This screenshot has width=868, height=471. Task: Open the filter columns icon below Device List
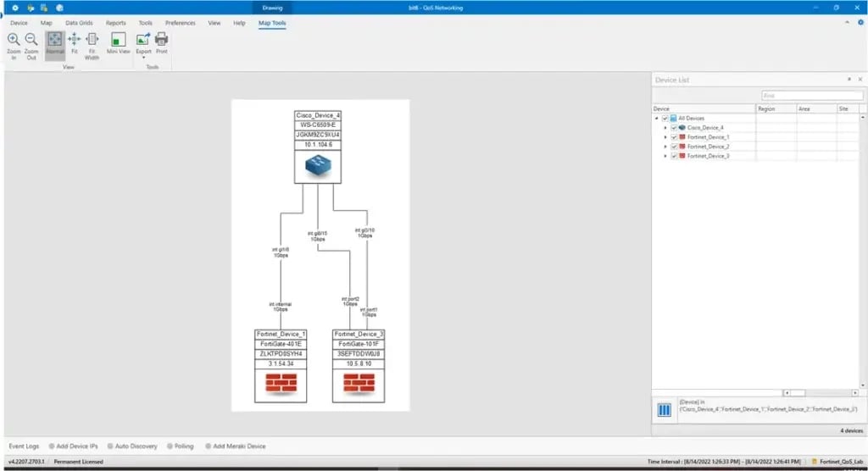tap(664, 409)
